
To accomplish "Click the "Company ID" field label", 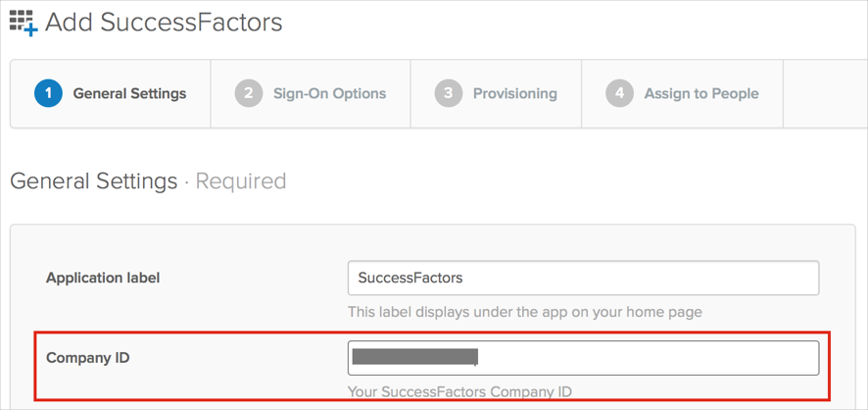I will coord(87,358).
